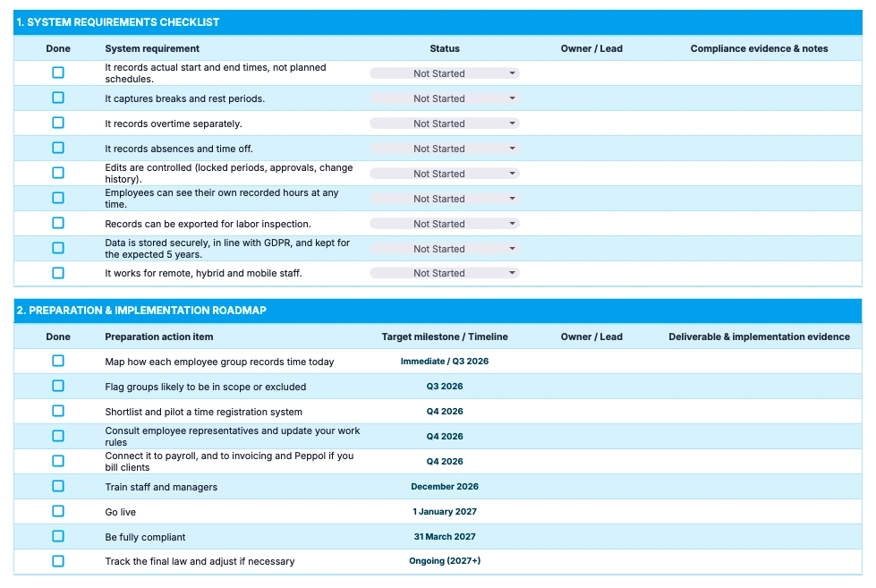This screenshot has height=588, width=876.
Task: Tick 'Track the final law and adjust' checkbox
Action: point(58,561)
